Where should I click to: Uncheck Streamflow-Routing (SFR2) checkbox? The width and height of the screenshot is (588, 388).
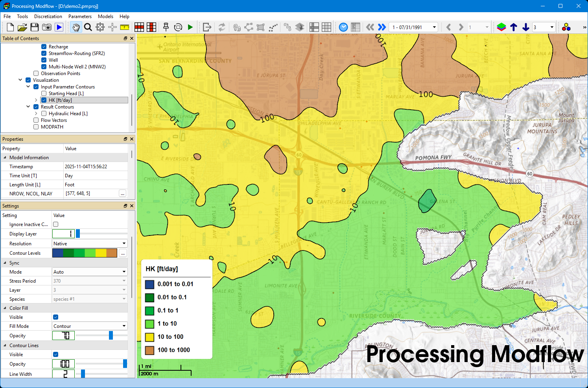[x=44, y=53]
